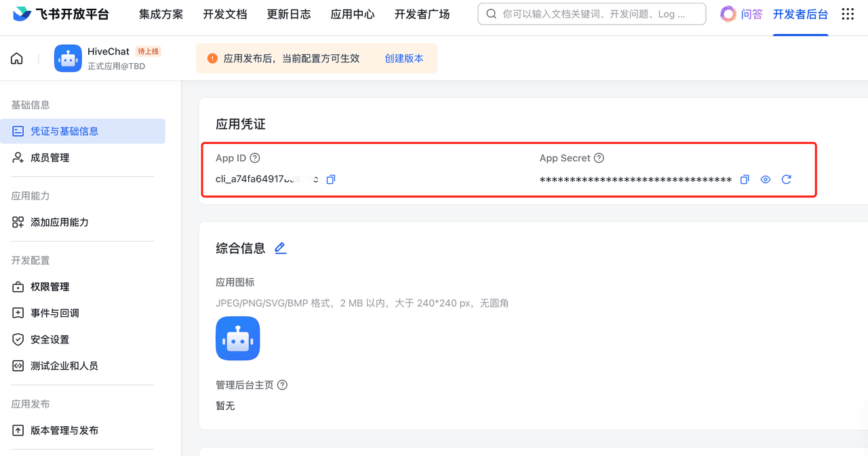Image resolution: width=868 pixels, height=456 pixels.
Task: Select 凭证与基础信息 in sidebar
Action: [x=83, y=131]
